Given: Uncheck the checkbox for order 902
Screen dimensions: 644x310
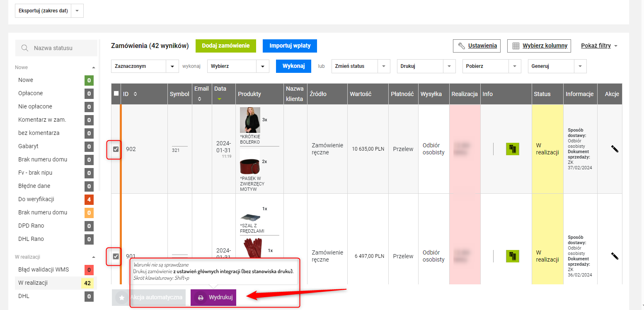Looking at the screenshot, I should pyautogui.click(x=116, y=149).
